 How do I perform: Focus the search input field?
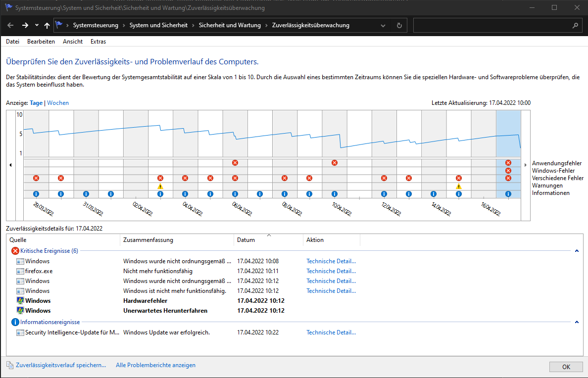pos(491,26)
